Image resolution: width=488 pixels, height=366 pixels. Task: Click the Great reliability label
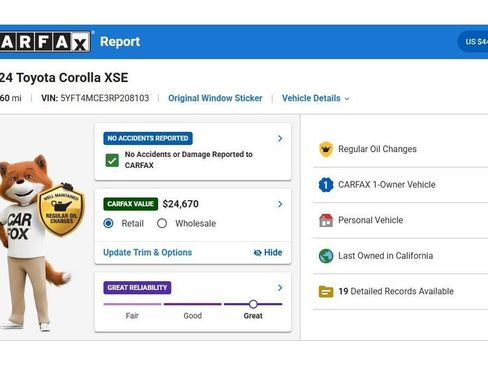click(253, 316)
